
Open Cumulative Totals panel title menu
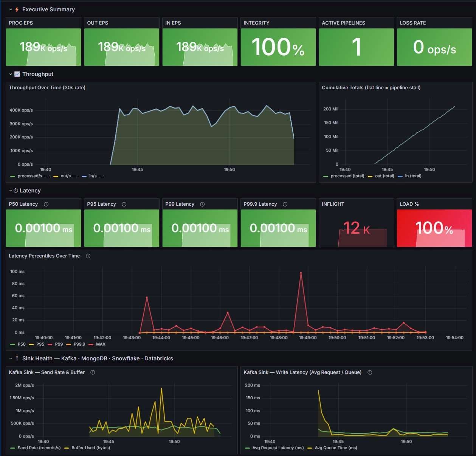pos(371,88)
